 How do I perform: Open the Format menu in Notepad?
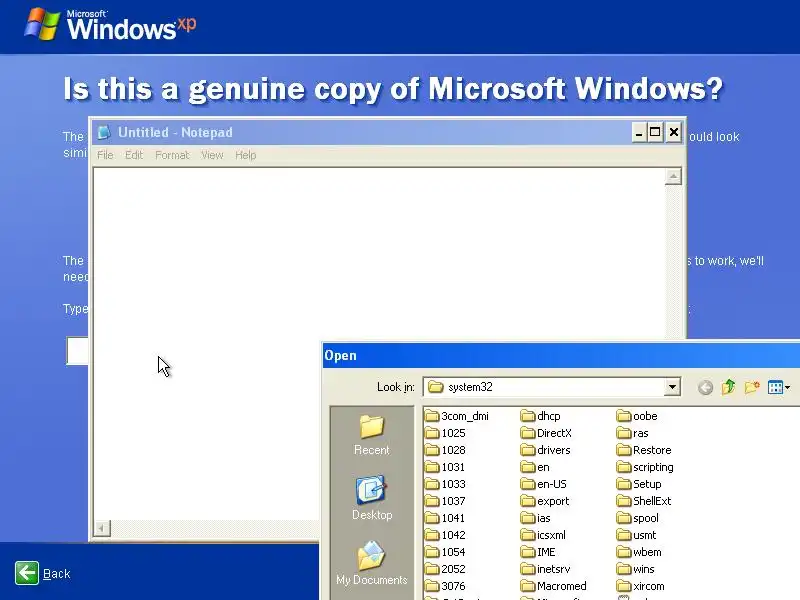coord(172,155)
